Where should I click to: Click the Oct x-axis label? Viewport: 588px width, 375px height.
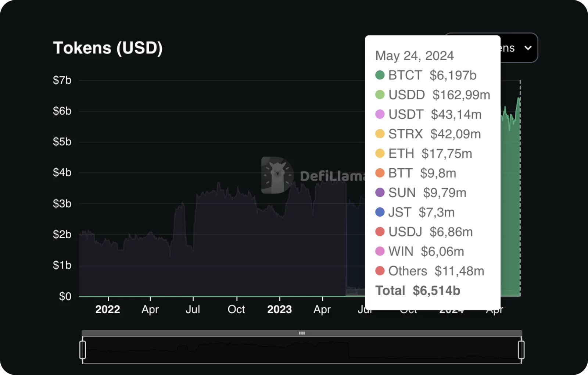click(x=236, y=310)
